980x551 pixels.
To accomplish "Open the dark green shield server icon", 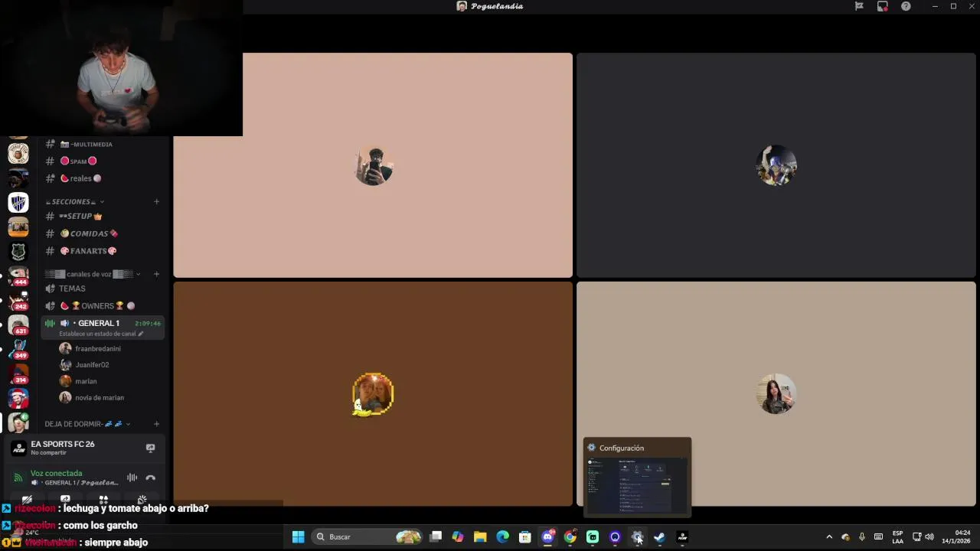I will click(x=18, y=251).
